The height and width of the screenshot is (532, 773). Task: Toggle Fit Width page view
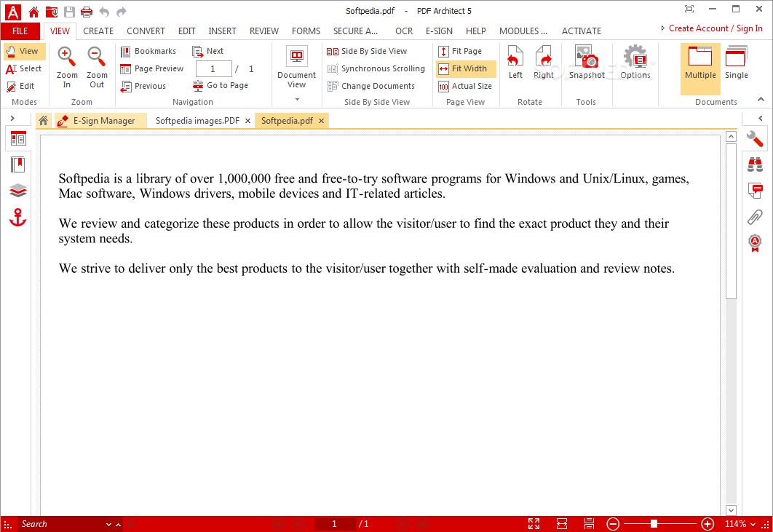click(466, 69)
